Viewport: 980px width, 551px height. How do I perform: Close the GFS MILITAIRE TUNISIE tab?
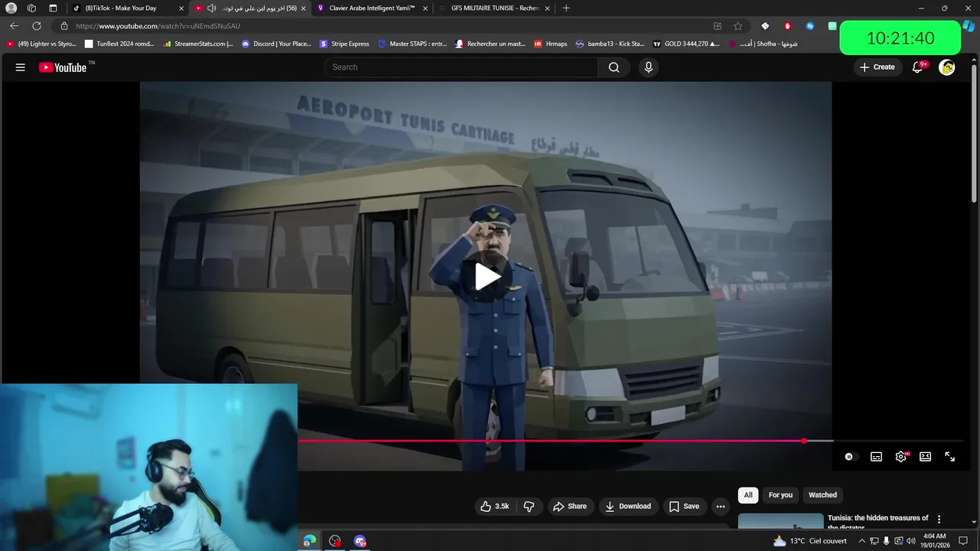pos(547,8)
